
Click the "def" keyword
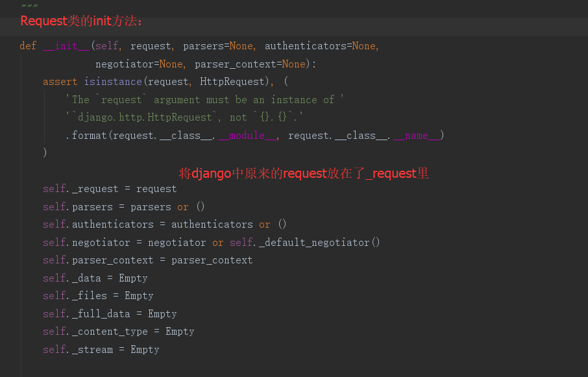28,46
